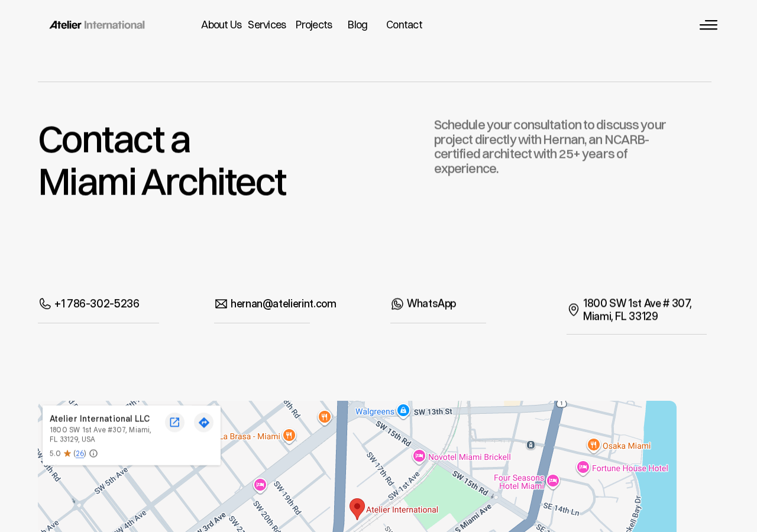The height and width of the screenshot is (532, 757).
Task: Open the Blog page
Action: coord(357,25)
